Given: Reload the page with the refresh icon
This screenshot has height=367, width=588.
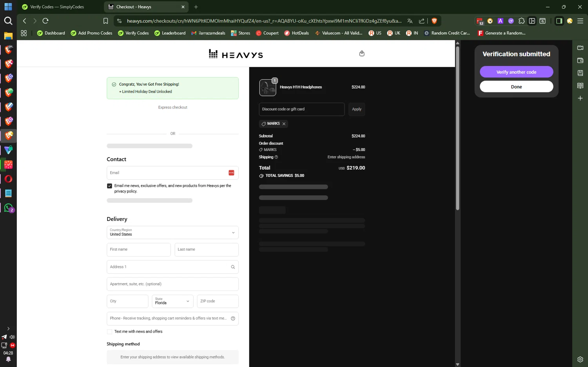Looking at the screenshot, I should tap(45, 21).
